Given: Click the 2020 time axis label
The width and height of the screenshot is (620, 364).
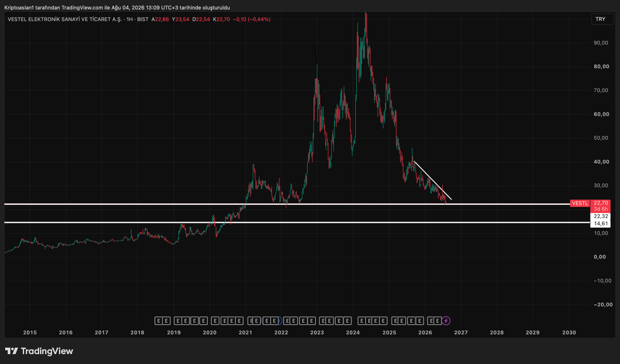Looking at the screenshot, I should pyautogui.click(x=209, y=333).
